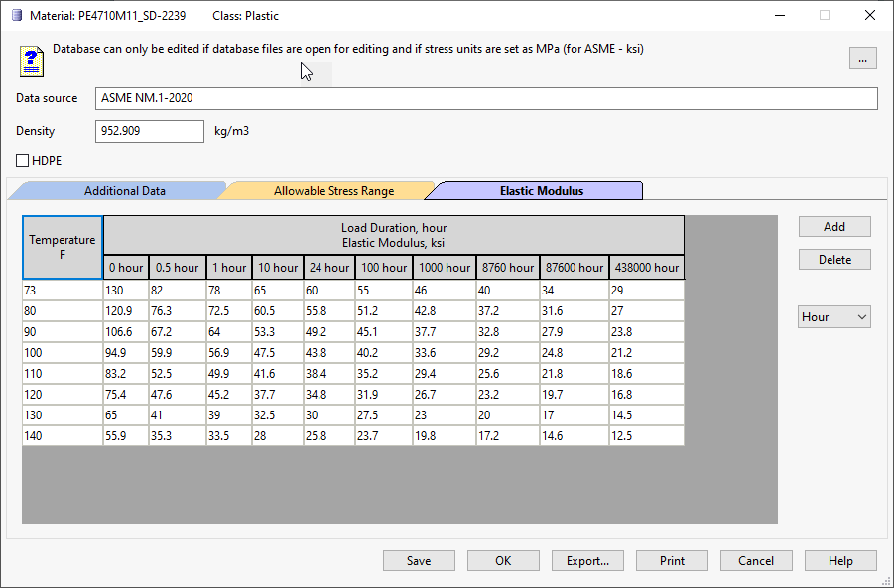
Task: Click the ellipsis browse button
Action: pyautogui.click(x=862, y=59)
